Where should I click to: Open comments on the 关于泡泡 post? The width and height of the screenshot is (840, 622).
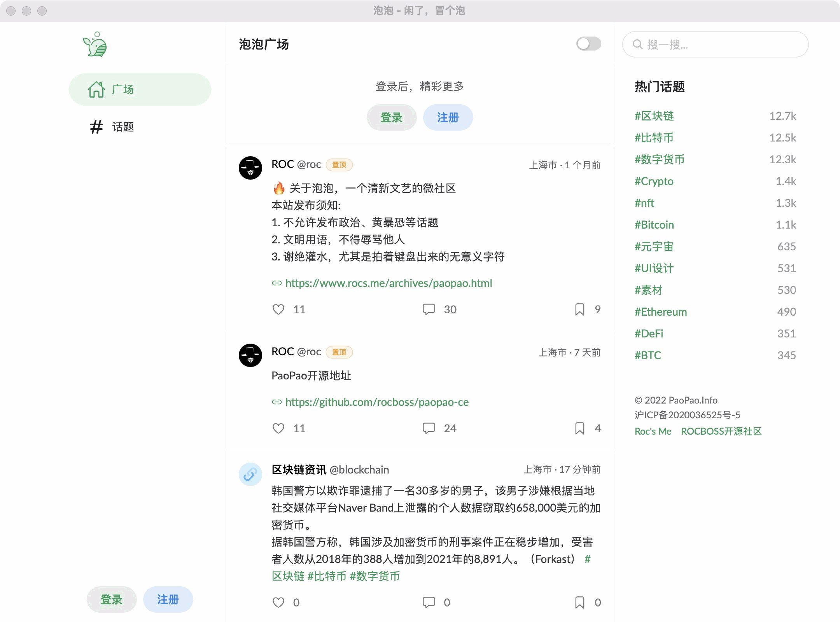(x=429, y=309)
